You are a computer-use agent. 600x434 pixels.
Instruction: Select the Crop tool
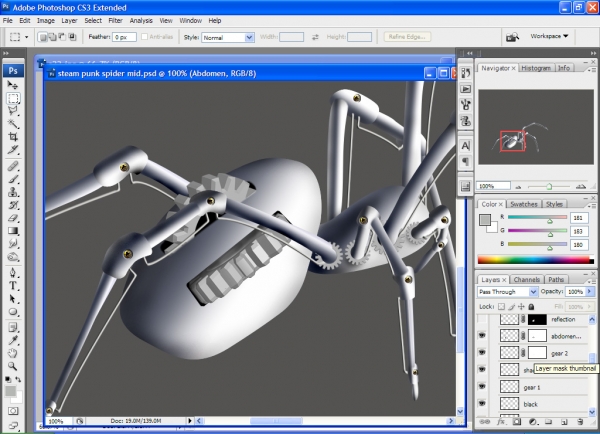(13, 137)
